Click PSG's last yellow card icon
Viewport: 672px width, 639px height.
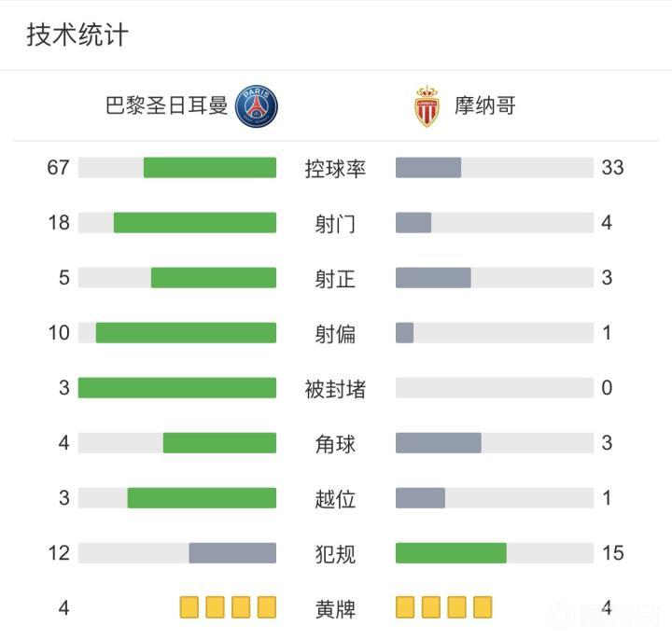[267, 608]
